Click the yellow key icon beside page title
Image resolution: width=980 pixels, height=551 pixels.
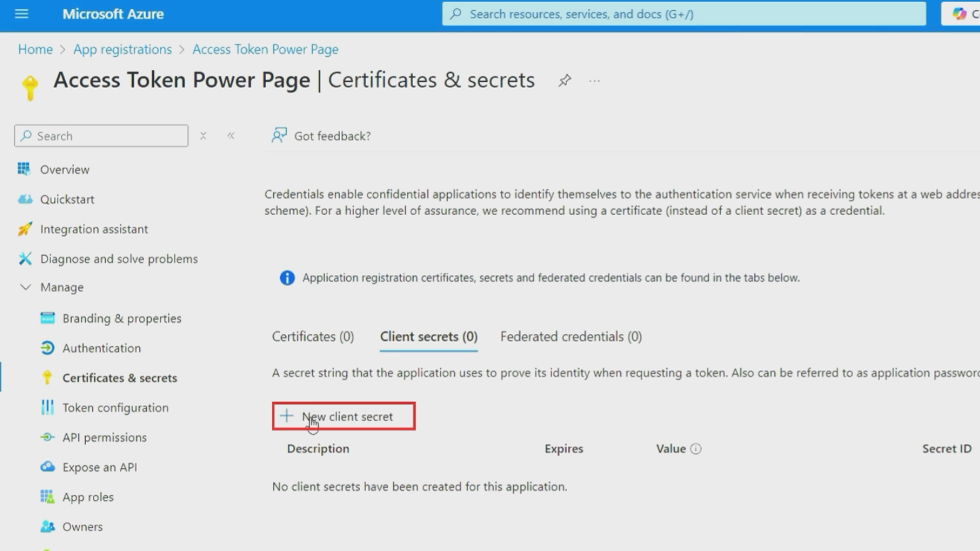coord(30,88)
